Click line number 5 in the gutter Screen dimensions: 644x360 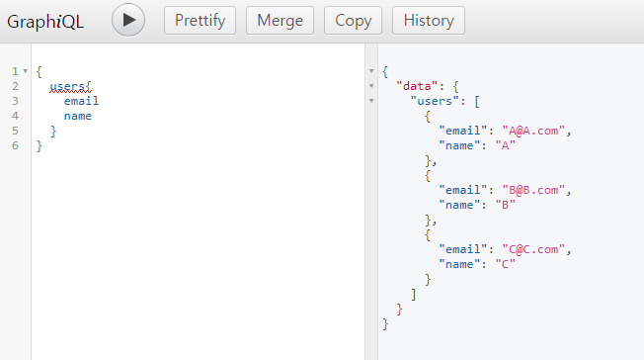pyautogui.click(x=15, y=131)
